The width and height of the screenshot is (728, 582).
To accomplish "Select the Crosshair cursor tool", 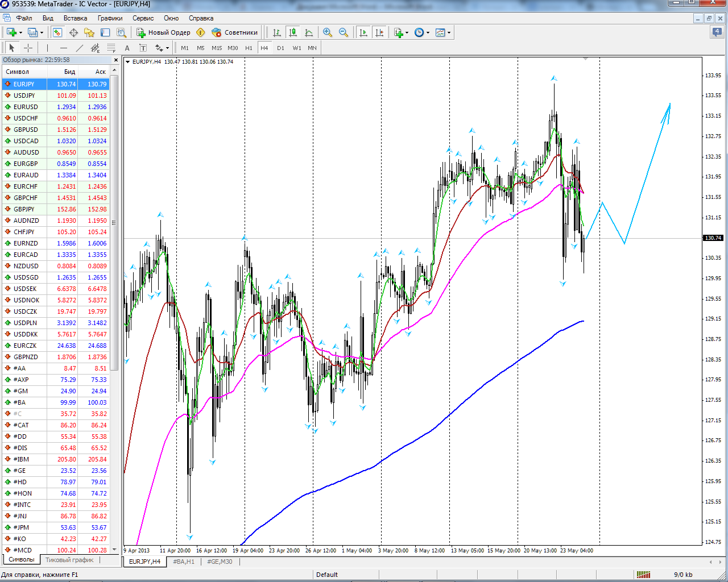I will pos(28,48).
